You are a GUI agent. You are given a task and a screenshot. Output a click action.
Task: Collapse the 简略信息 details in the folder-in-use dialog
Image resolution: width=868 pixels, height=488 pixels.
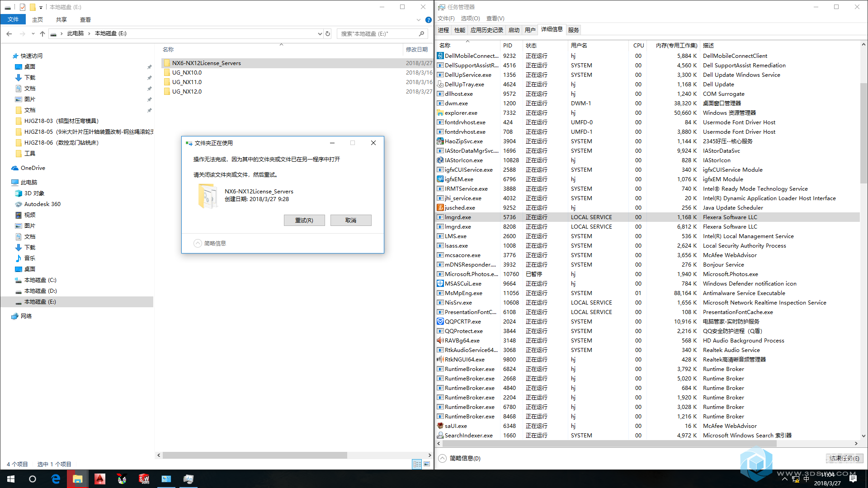210,243
